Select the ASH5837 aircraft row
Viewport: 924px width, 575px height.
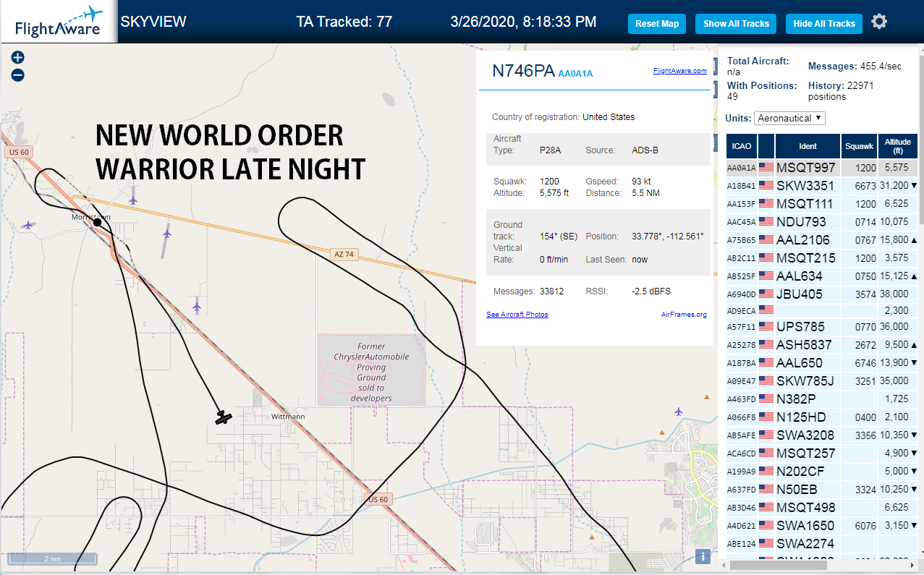(822, 345)
